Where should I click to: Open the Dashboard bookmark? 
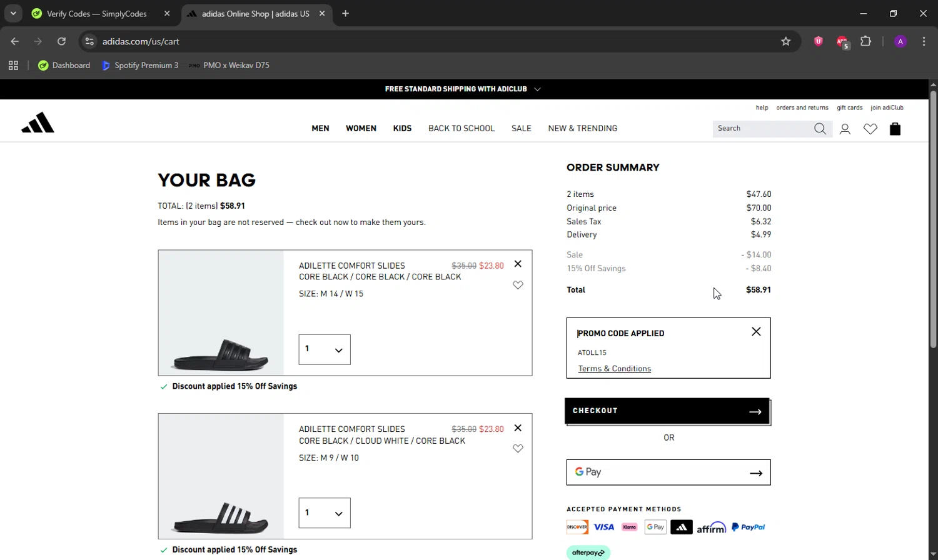tap(64, 65)
